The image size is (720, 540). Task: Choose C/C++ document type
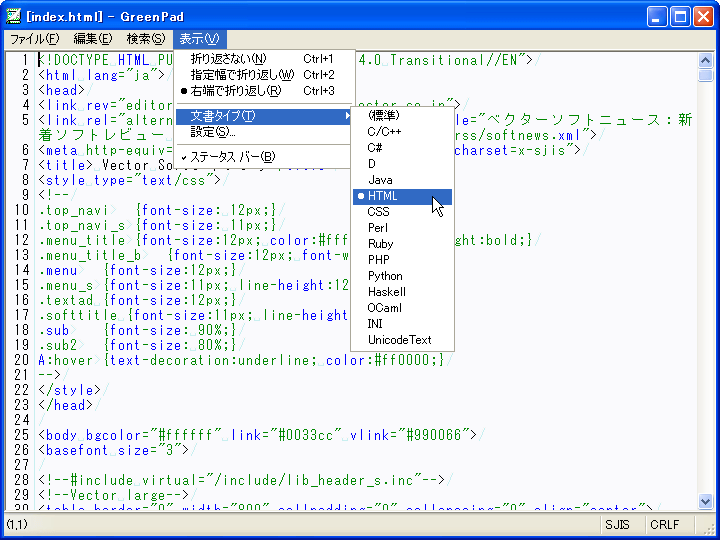(x=402, y=132)
